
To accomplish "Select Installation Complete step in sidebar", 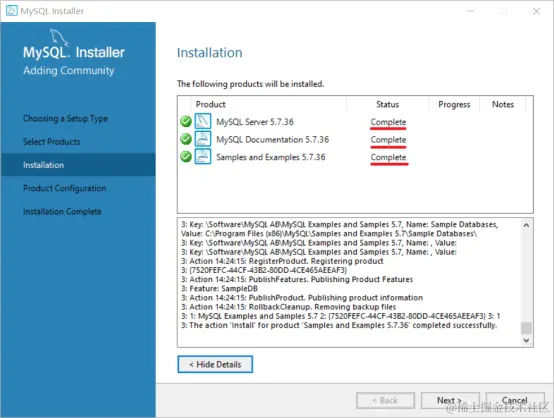I will tap(62, 212).
